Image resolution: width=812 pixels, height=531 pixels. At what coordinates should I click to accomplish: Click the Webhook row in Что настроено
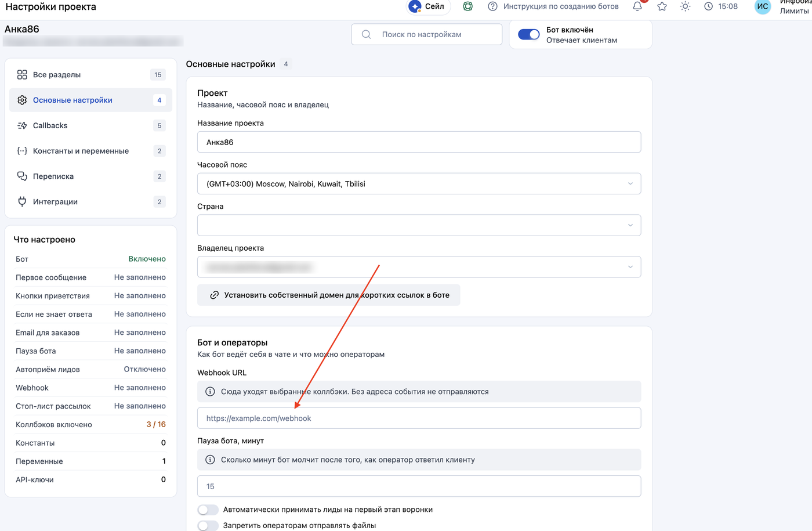pyautogui.click(x=90, y=388)
